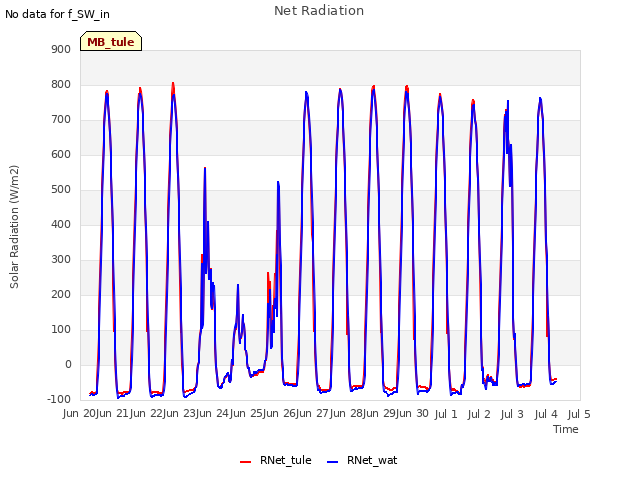Viewport: 640px width, 480px height.
Task: Click the Jun 21 x-axis tick label
Action: tap(113, 414)
